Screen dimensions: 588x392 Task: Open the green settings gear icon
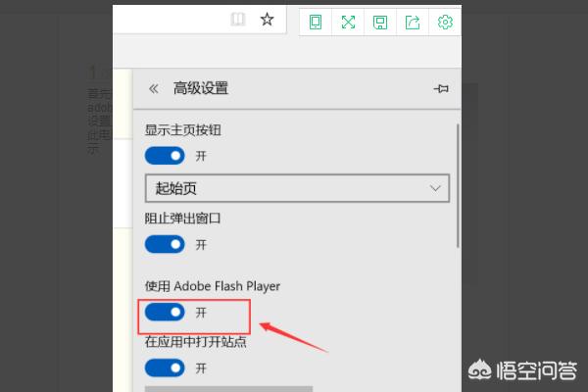[x=445, y=23]
